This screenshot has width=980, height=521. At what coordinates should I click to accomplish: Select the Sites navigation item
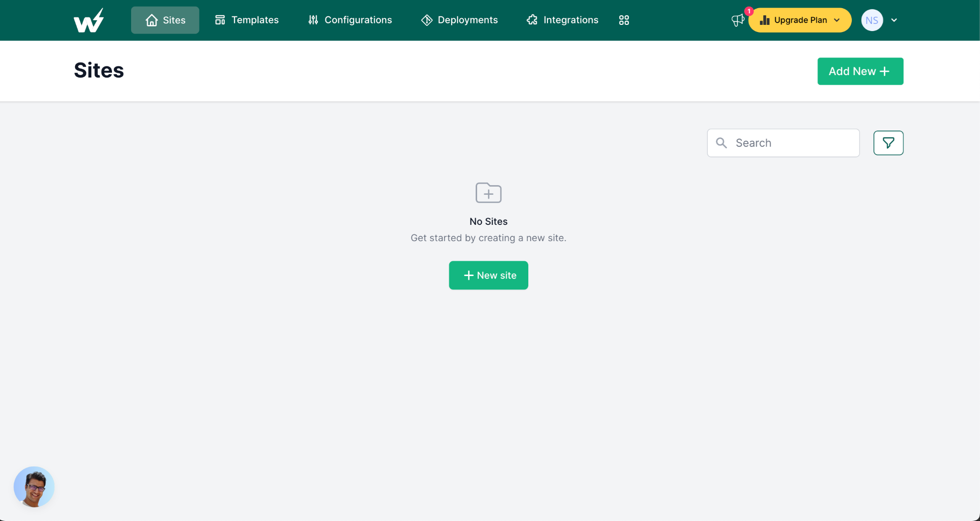165,20
